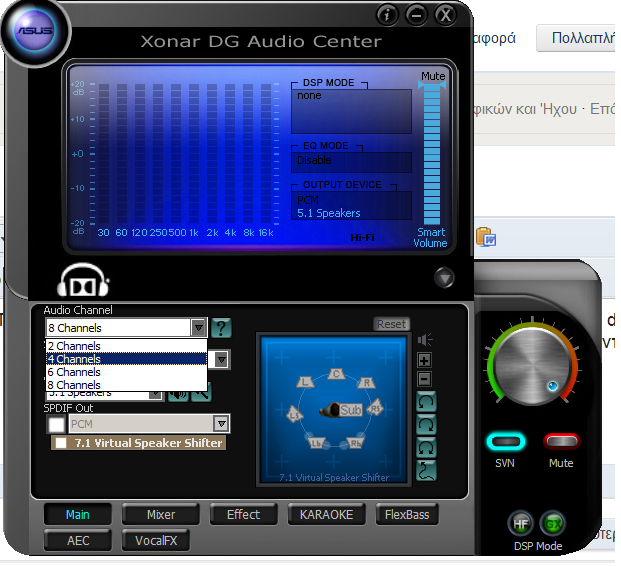Image resolution: width=621 pixels, height=567 pixels.
Task: Click the speaker test sound icon
Action: (x=178, y=394)
